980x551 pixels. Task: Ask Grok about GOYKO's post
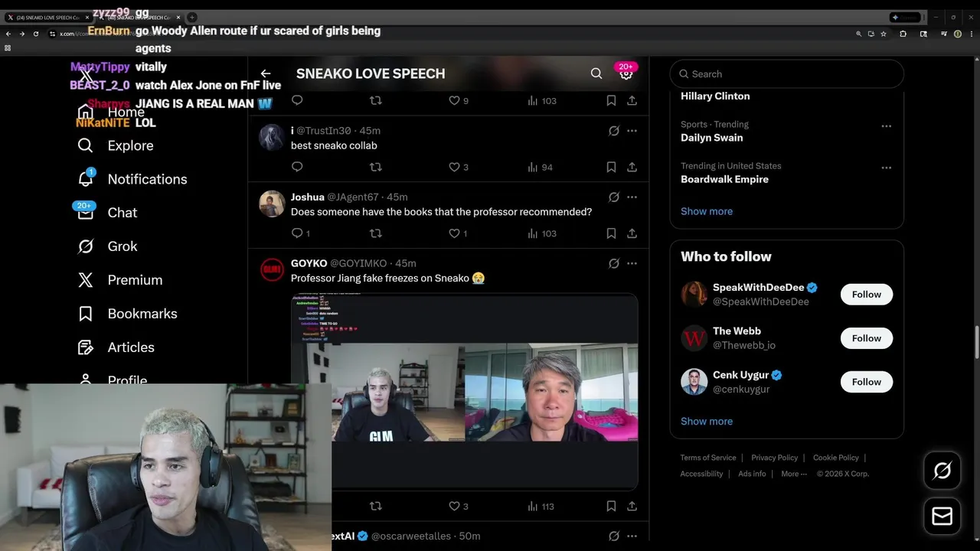click(x=613, y=263)
